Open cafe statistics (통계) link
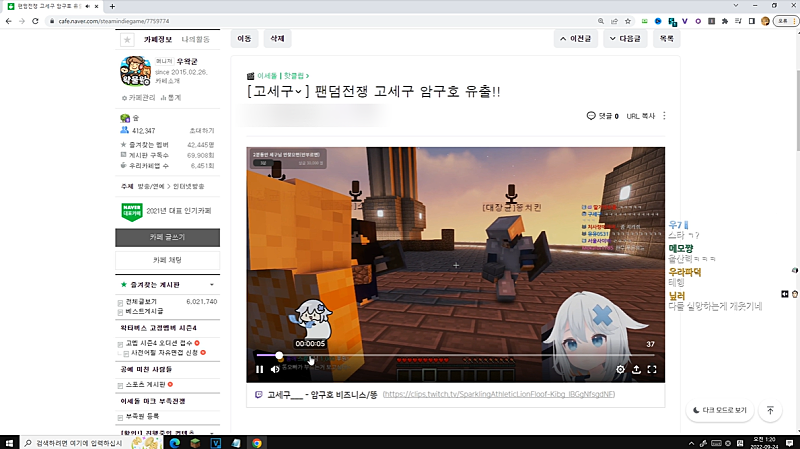This screenshot has height=449, width=800. 171,97
